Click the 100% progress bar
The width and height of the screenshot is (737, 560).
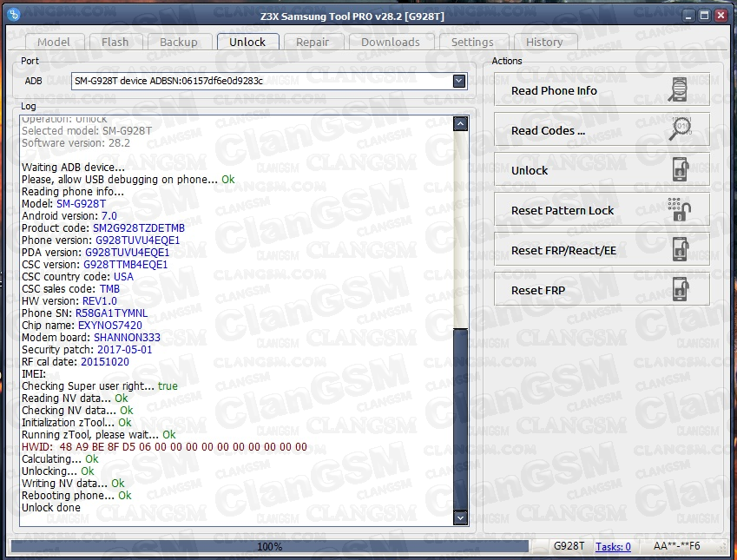(x=270, y=546)
